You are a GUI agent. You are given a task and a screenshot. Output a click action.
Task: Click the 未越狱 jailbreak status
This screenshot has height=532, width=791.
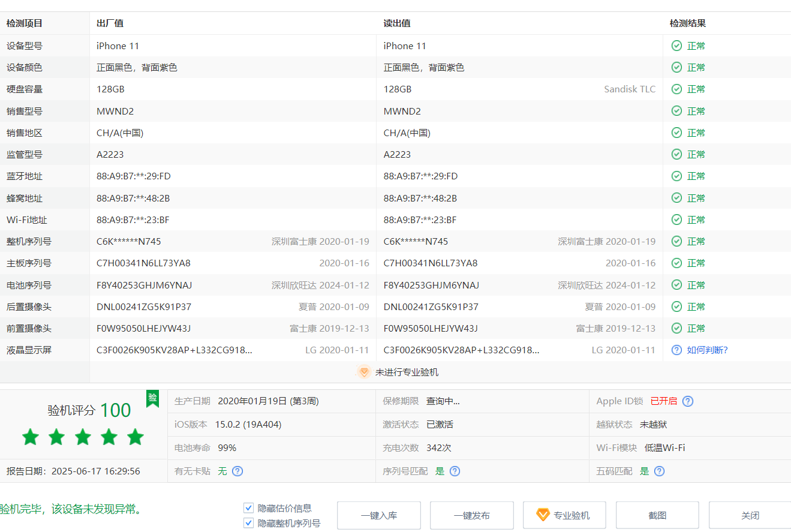pyautogui.click(x=653, y=424)
